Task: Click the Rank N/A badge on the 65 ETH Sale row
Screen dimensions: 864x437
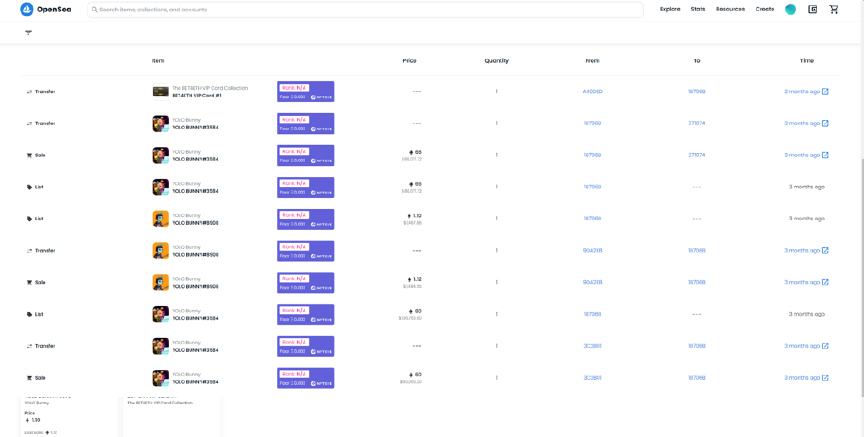Action: pyautogui.click(x=295, y=151)
